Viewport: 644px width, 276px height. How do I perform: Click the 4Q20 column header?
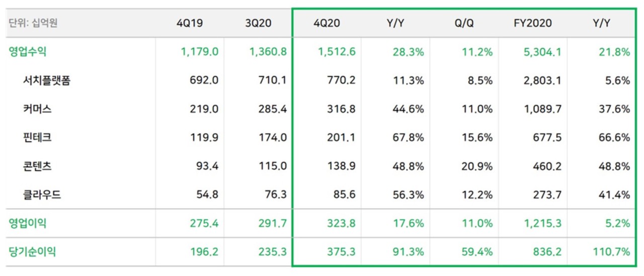(x=327, y=23)
